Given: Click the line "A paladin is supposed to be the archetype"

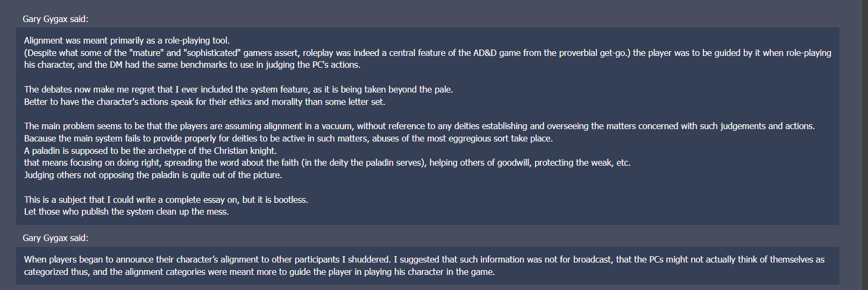Looking at the screenshot, I should 150,151.
